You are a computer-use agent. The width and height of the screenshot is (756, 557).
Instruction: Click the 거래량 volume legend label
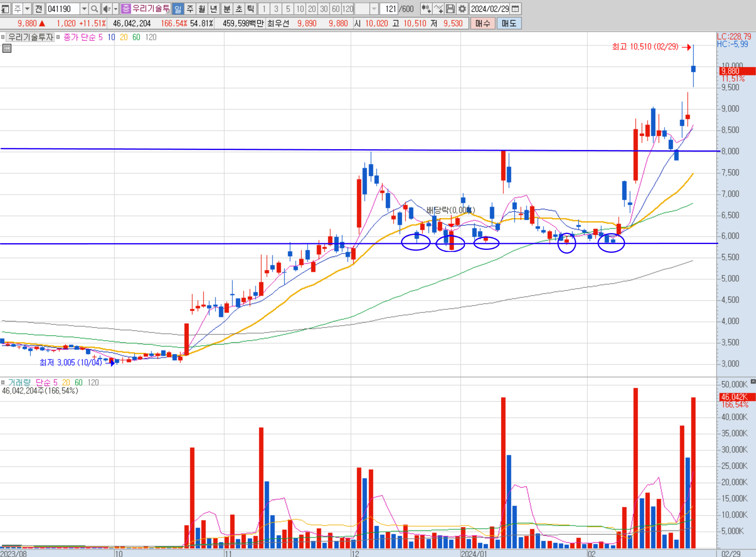point(19,382)
